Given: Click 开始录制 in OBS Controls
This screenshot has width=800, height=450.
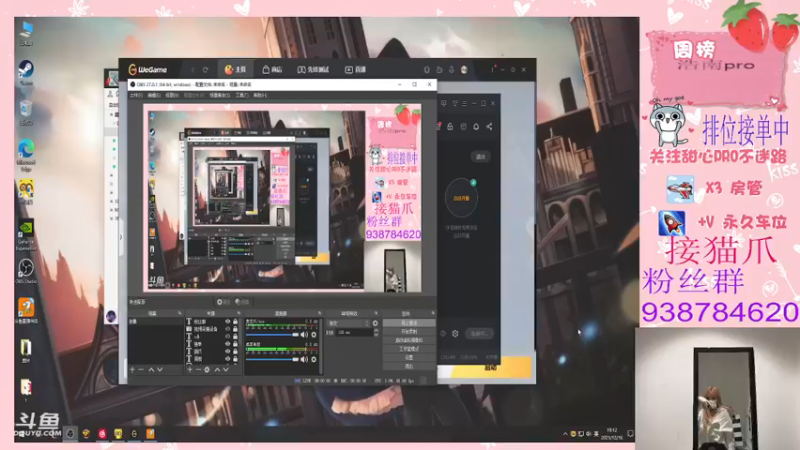Looking at the screenshot, I should 409,332.
